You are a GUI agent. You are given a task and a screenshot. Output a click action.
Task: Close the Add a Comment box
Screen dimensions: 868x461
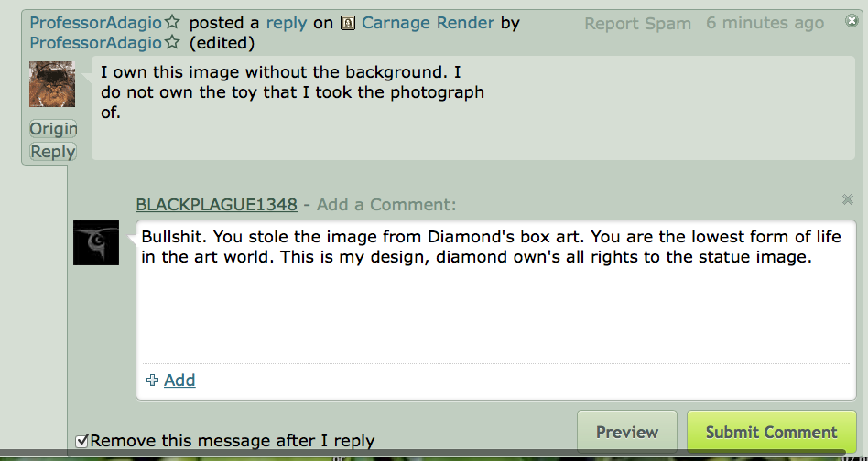click(847, 199)
